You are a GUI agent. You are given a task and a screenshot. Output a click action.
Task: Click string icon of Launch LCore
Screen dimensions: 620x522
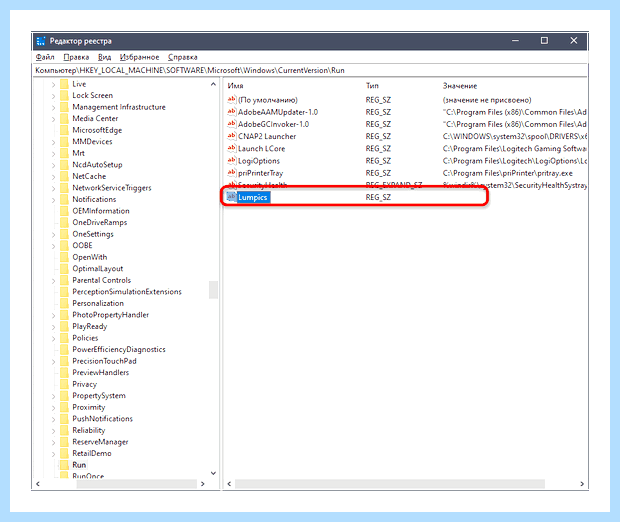[232, 148]
